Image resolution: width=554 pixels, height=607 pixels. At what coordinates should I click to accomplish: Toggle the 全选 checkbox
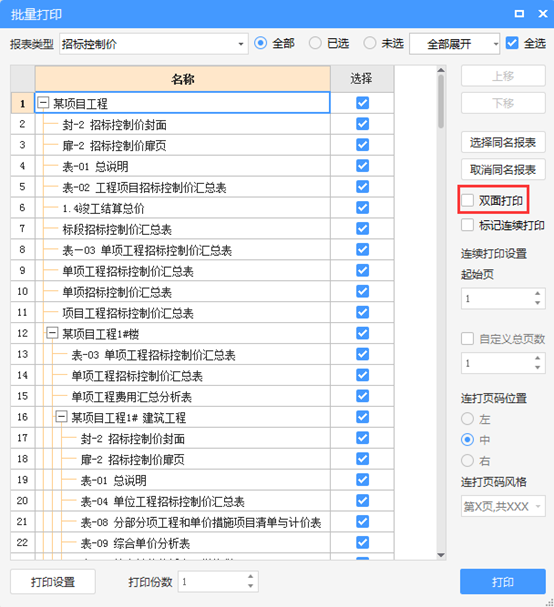512,43
